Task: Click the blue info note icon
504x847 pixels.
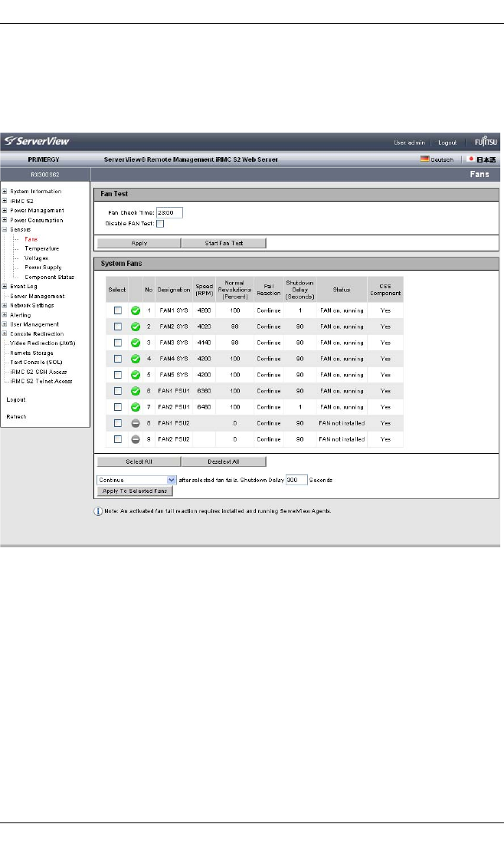Action: [98, 511]
